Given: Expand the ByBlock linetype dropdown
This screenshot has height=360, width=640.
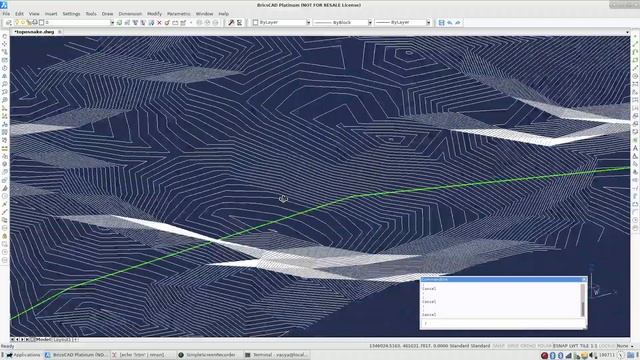Looking at the screenshot, I should click(370, 22).
